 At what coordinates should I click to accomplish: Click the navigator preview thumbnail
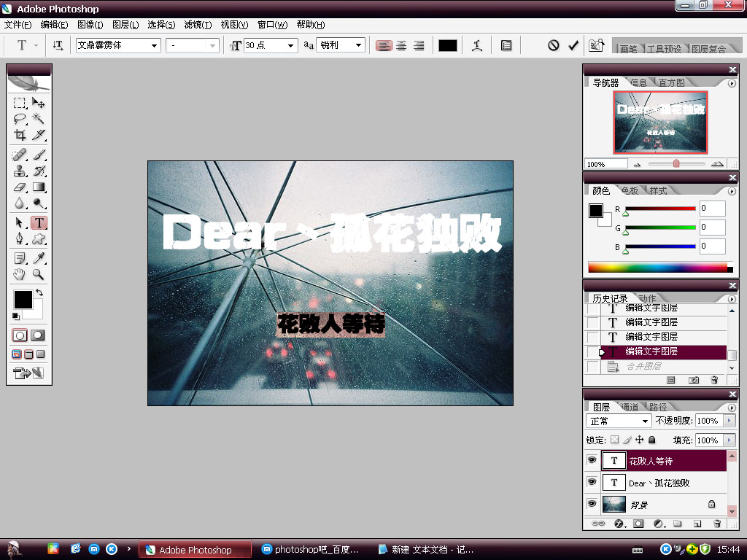pyautogui.click(x=661, y=122)
